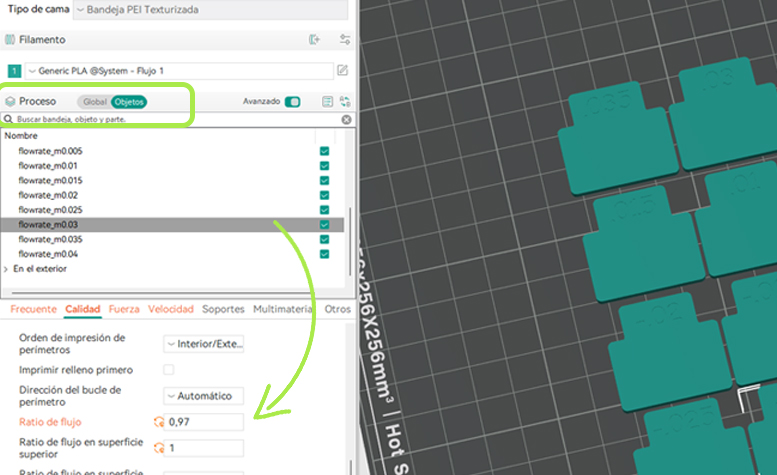Uncheck printable box for flowrate_m0.005

click(x=325, y=151)
